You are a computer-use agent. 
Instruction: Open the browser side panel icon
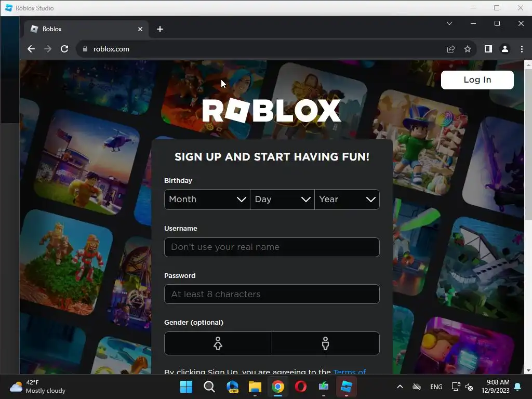tap(488, 49)
